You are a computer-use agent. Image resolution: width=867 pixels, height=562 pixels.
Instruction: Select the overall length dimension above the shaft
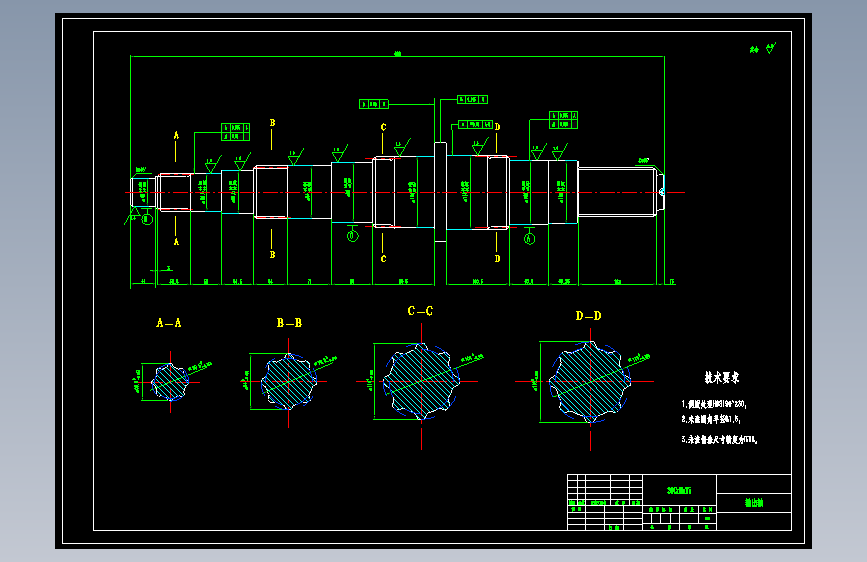coord(397,55)
